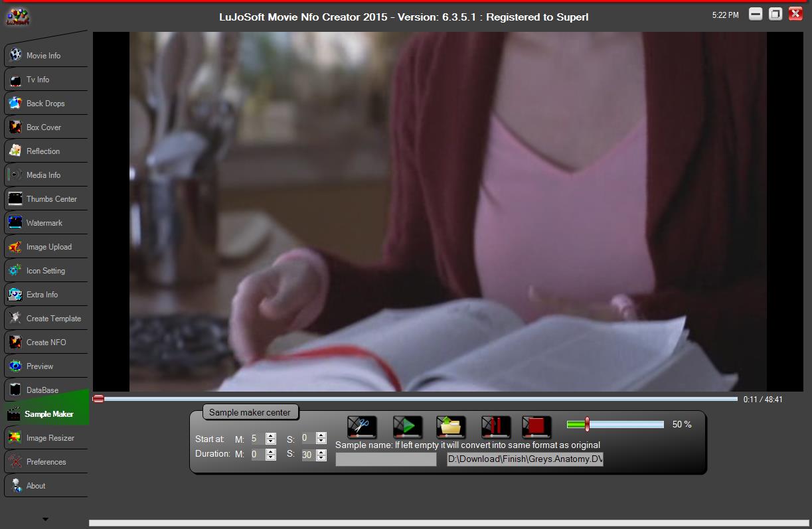Click the Sample name hint text
This screenshot has height=529, width=812.
pyautogui.click(x=467, y=445)
